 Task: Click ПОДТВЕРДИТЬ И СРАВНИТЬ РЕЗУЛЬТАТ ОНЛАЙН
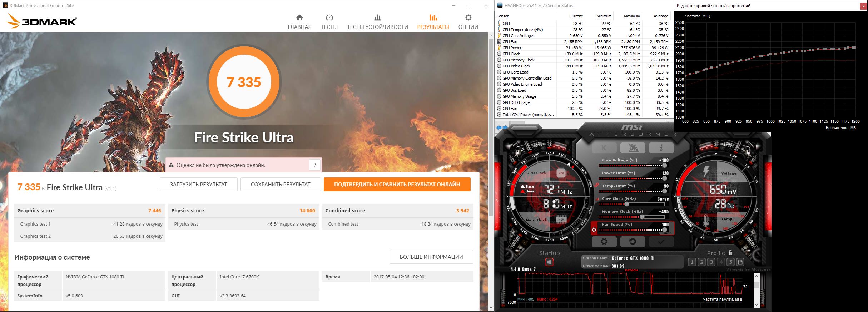point(397,185)
